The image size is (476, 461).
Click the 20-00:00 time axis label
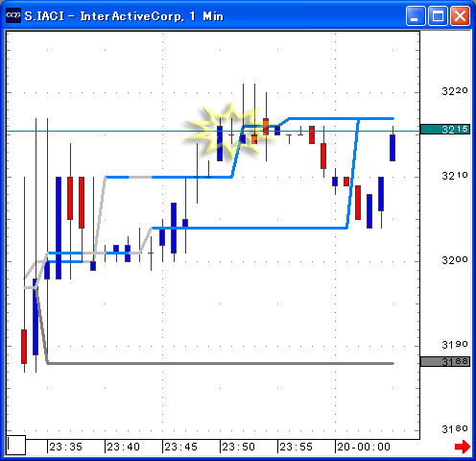(x=364, y=447)
